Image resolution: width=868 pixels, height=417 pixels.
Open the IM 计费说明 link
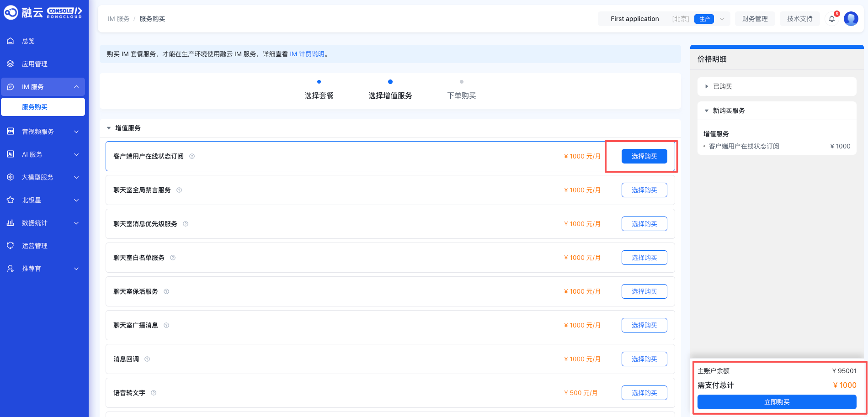coord(307,54)
